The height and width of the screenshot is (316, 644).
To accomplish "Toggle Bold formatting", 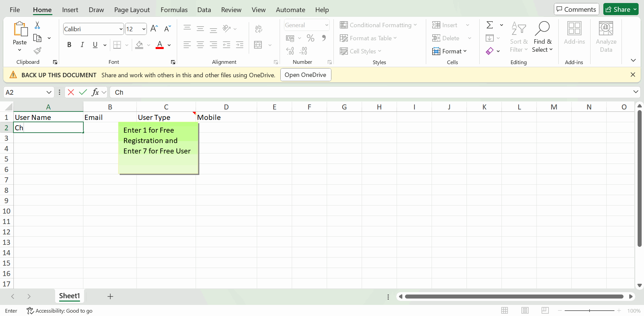I will [69, 45].
